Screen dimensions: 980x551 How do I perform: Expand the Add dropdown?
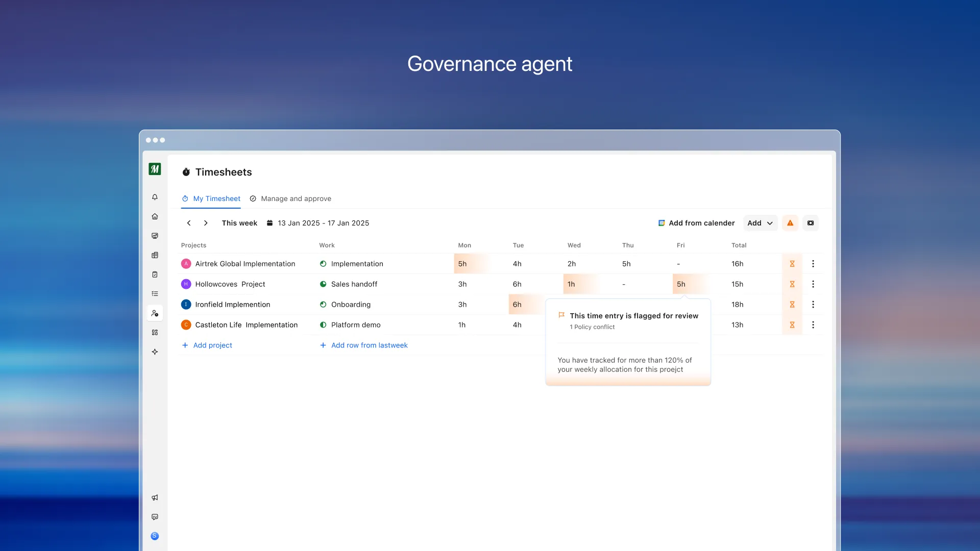coord(760,223)
